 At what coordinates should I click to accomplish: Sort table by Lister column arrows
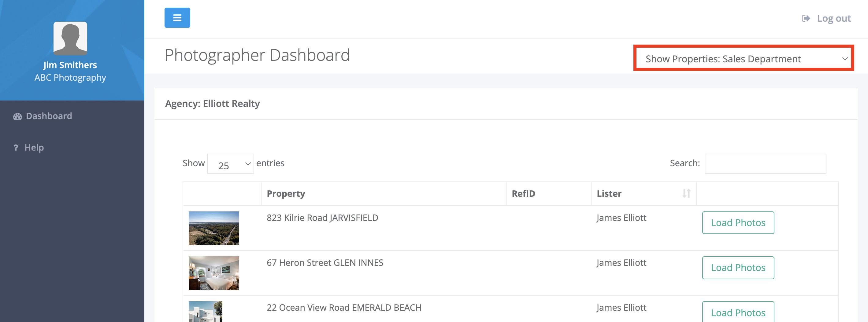pos(686,193)
